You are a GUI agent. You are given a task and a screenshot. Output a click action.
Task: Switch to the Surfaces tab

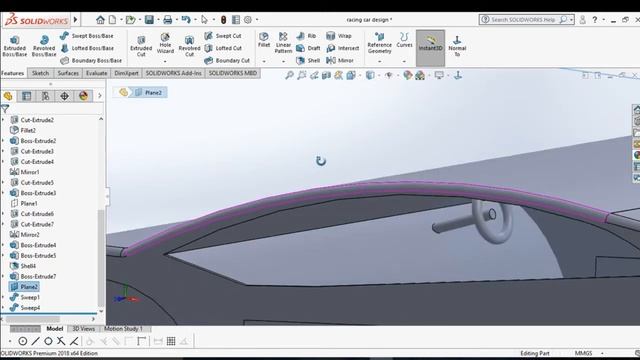point(68,73)
